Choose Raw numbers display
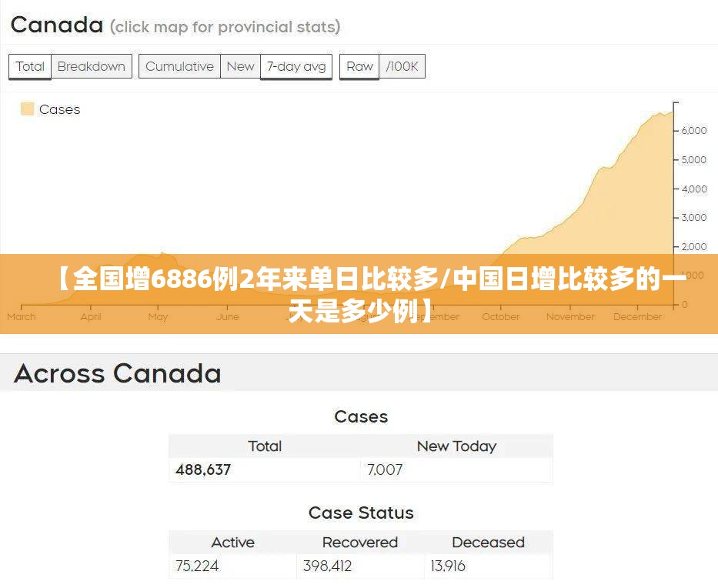The image size is (718, 588). pyautogui.click(x=359, y=66)
